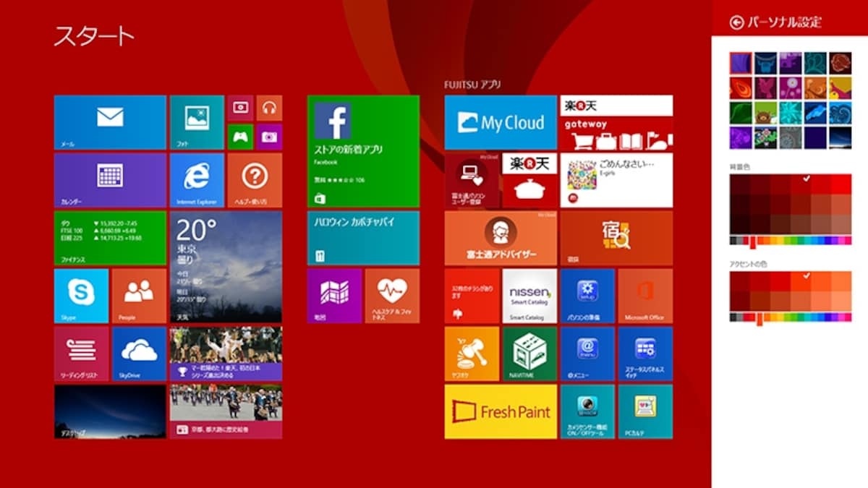868x488 pixels.
Task: Open the SkyDrive tile
Action: 139,354
